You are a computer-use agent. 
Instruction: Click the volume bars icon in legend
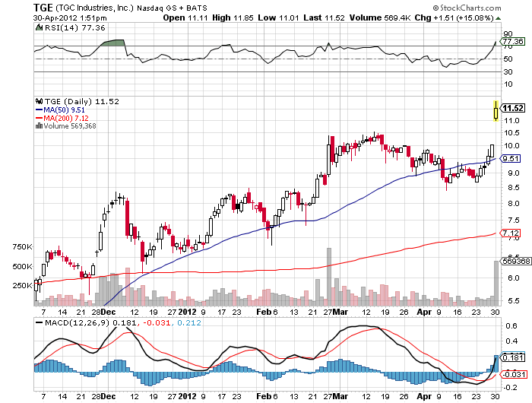click(39, 126)
